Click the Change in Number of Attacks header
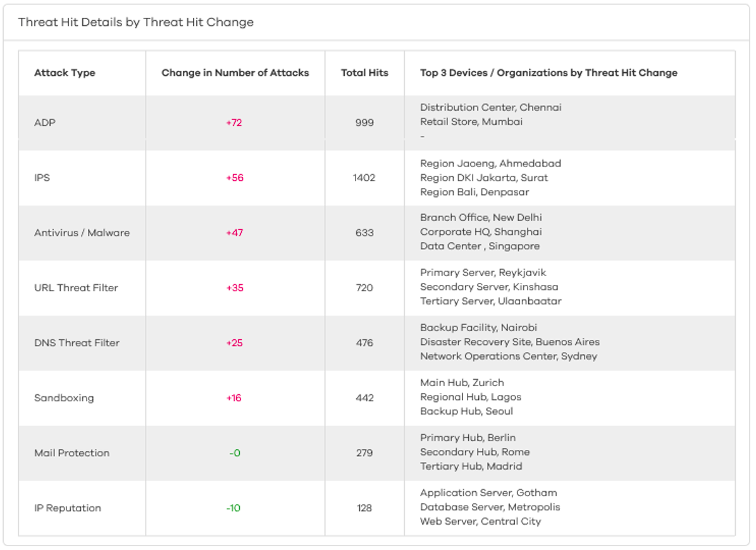The width and height of the screenshot is (756, 550). (x=235, y=73)
